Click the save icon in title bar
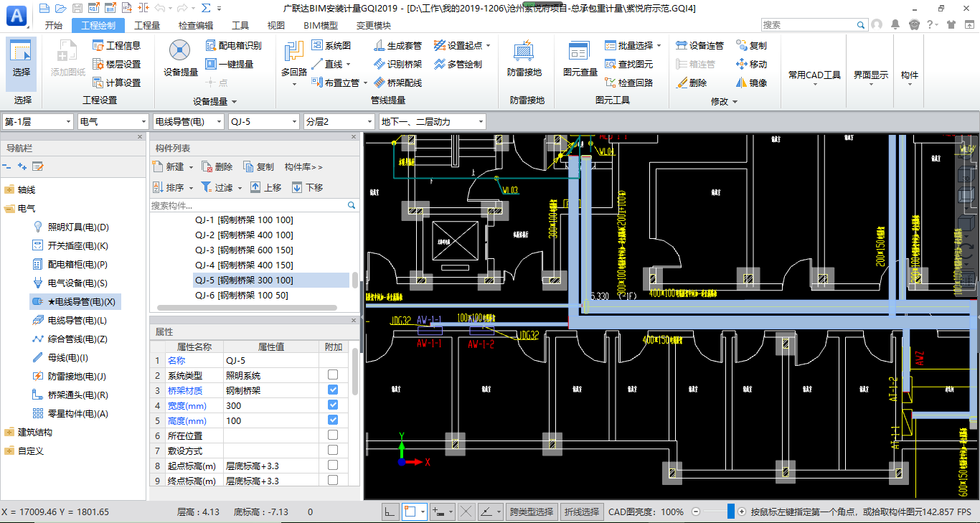Viewport: 980px width, 523px height. (77, 8)
